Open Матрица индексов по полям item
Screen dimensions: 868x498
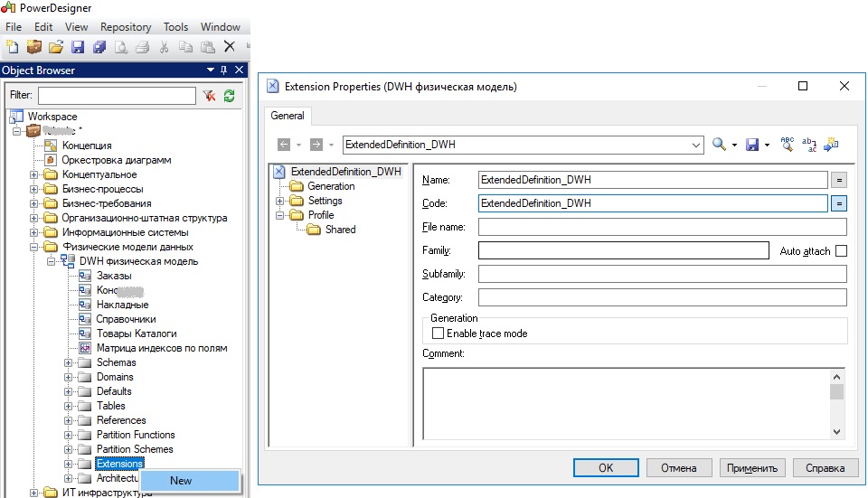point(162,348)
